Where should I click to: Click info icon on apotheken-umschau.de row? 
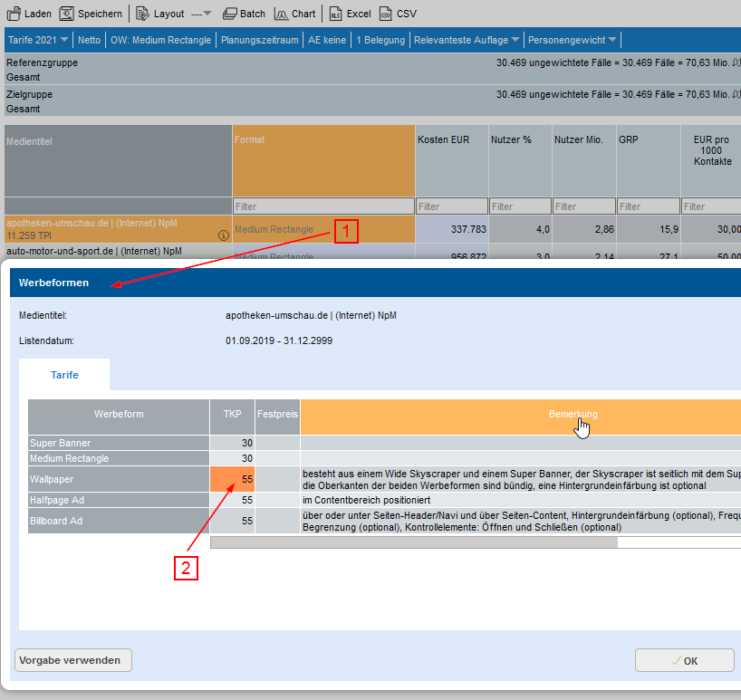pyautogui.click(x=223, y=235)
